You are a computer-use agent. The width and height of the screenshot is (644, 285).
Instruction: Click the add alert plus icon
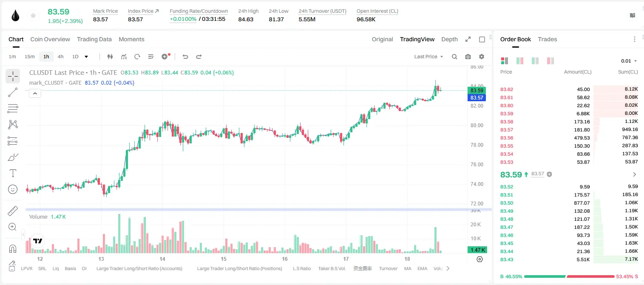165,57
